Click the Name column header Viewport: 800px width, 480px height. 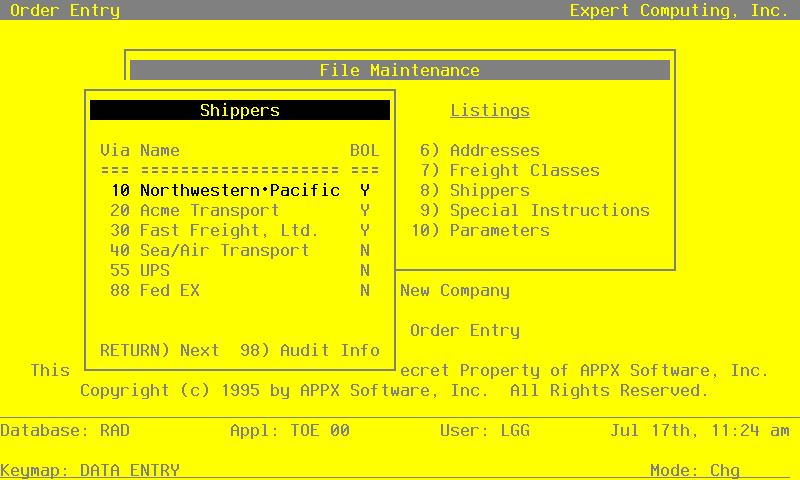pyautogui.click(x=160, y=150)
